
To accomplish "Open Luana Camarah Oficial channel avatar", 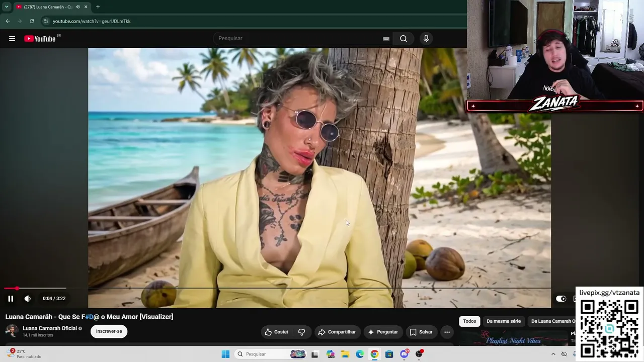I will [12, 331].
